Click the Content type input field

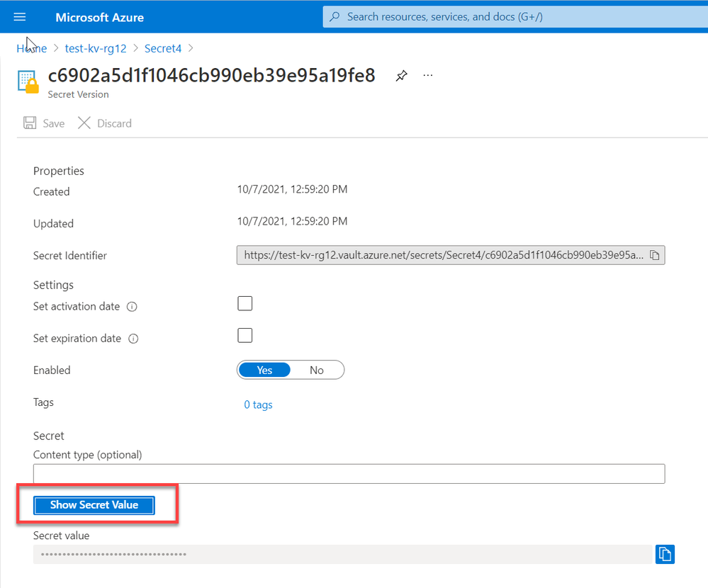tap(349, 474)
